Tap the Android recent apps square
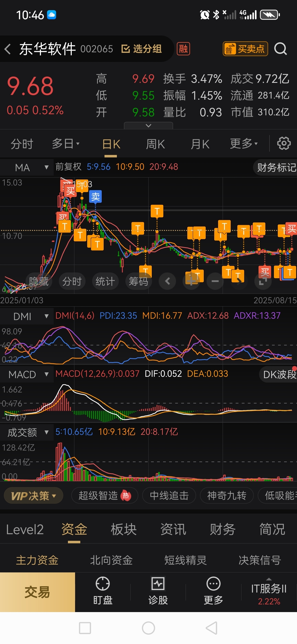The height and width of the screenshot is (644, 297). pos(85,628)
